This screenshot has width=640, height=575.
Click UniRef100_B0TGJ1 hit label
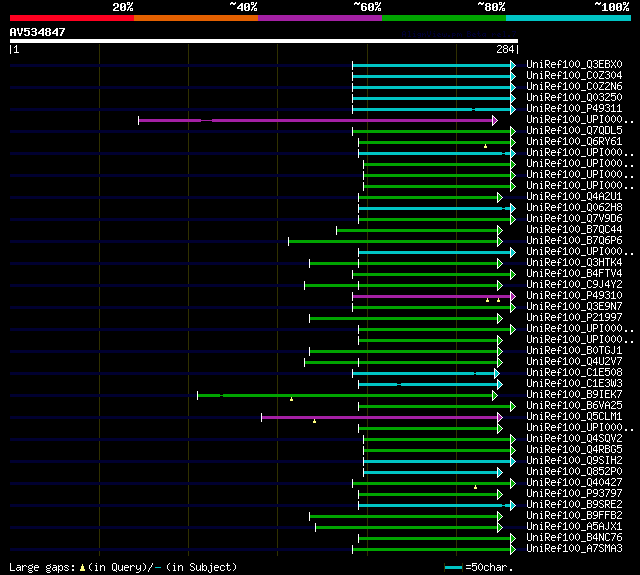coord(574,351)
